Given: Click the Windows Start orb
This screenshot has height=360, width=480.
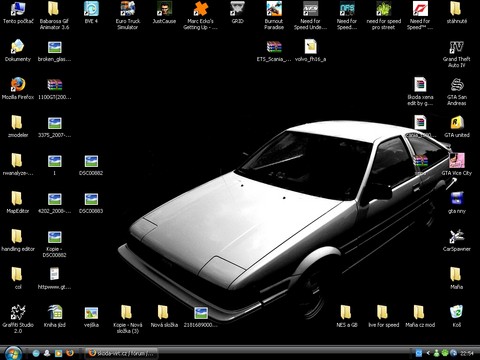Looking at the screenshot, I should click(x=13, y=353).
